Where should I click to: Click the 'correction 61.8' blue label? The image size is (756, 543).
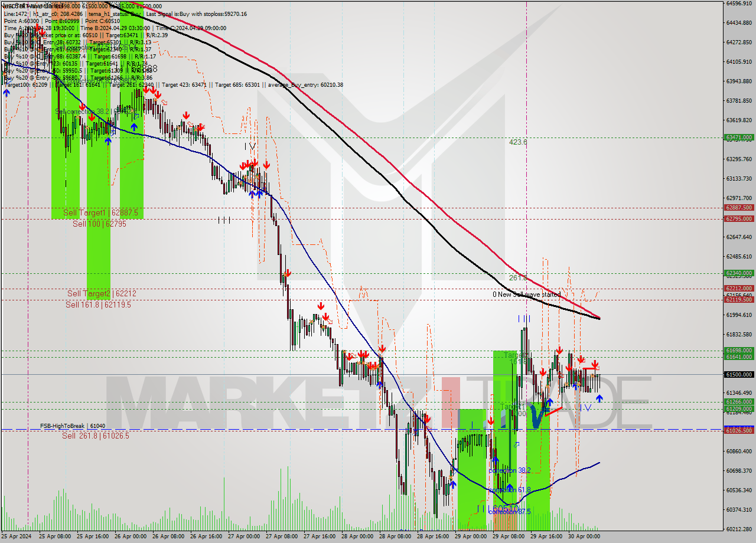coord(510,490)
